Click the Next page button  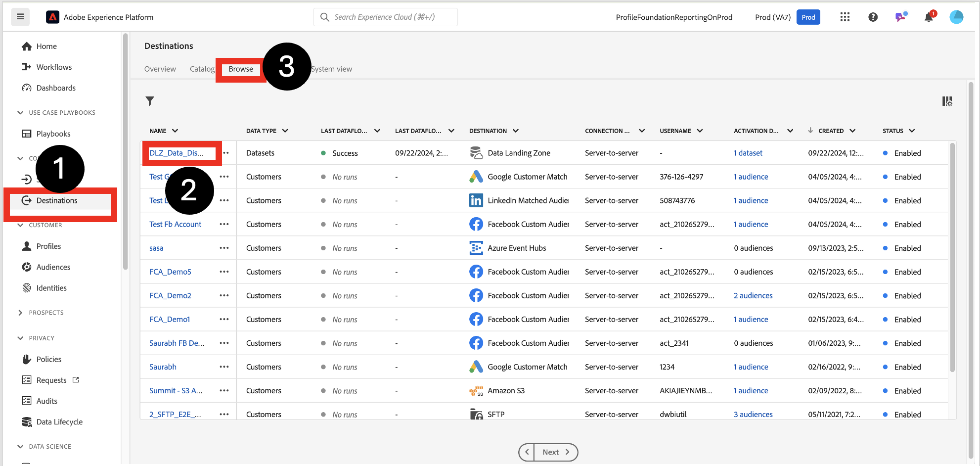555,452
